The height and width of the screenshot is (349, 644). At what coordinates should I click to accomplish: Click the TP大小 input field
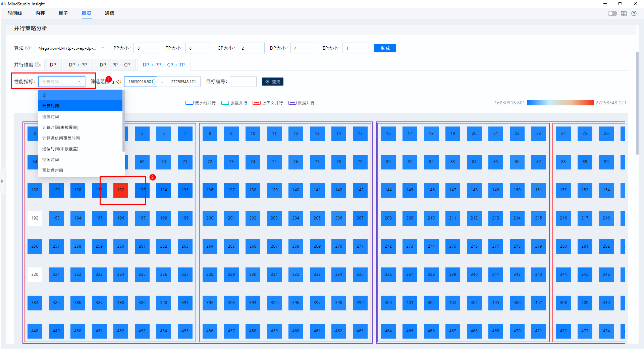[199, 48]
